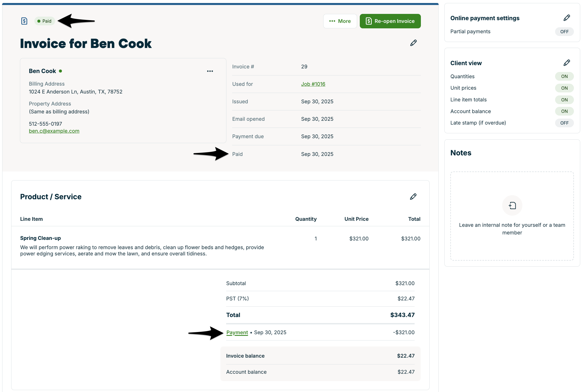
Task: Turn off Unit prices in Client view
Action: click(x=564, y=88)
